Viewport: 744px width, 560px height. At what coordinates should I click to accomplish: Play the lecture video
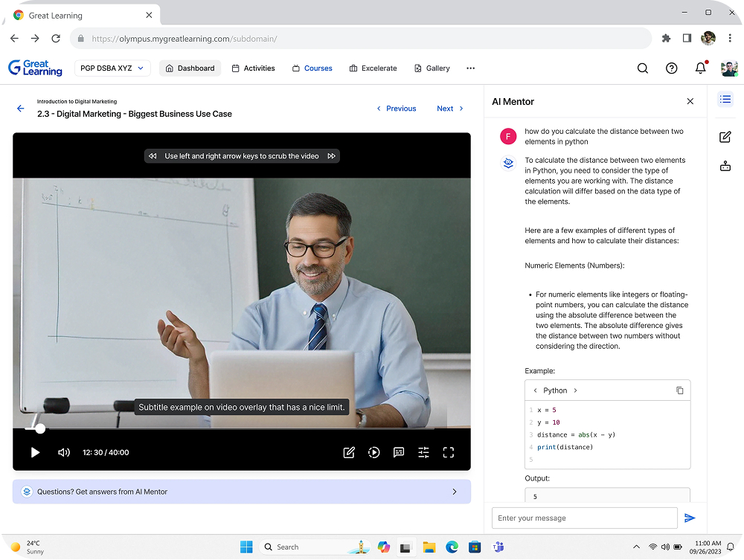point(35,452)
